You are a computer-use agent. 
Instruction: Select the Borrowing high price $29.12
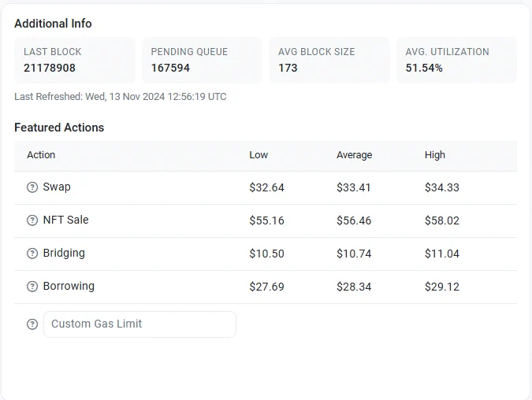[x=441, y=287]
